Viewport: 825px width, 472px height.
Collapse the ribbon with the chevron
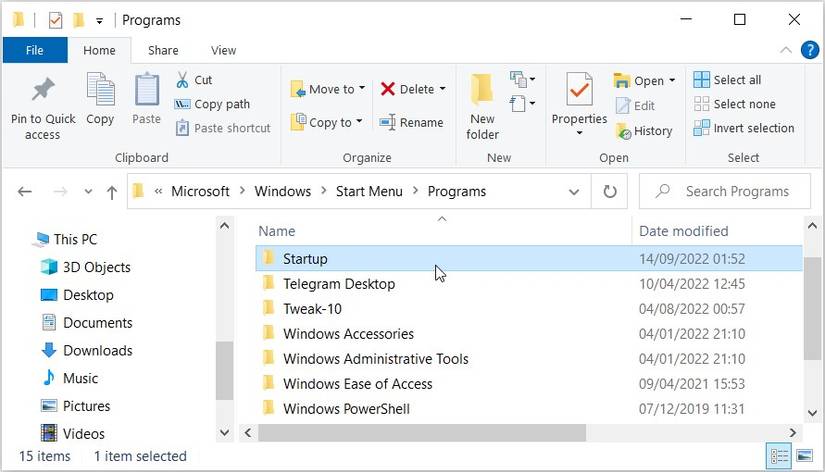point(785,50)
